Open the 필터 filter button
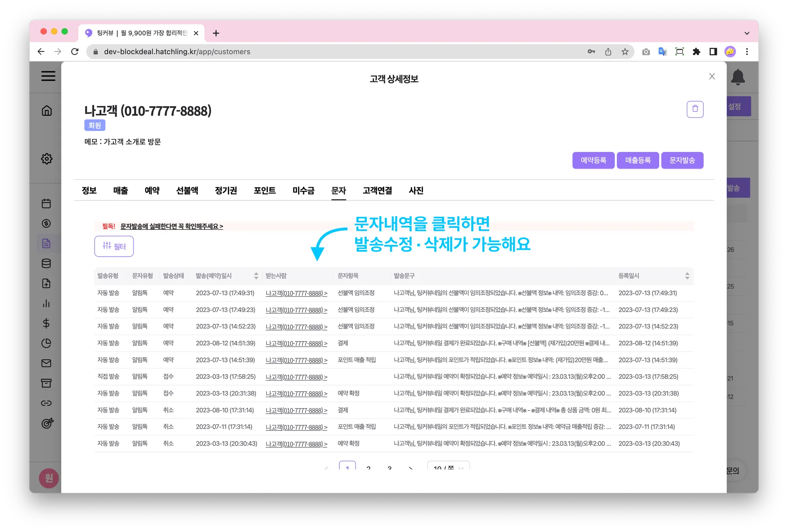 pos(114,246)
